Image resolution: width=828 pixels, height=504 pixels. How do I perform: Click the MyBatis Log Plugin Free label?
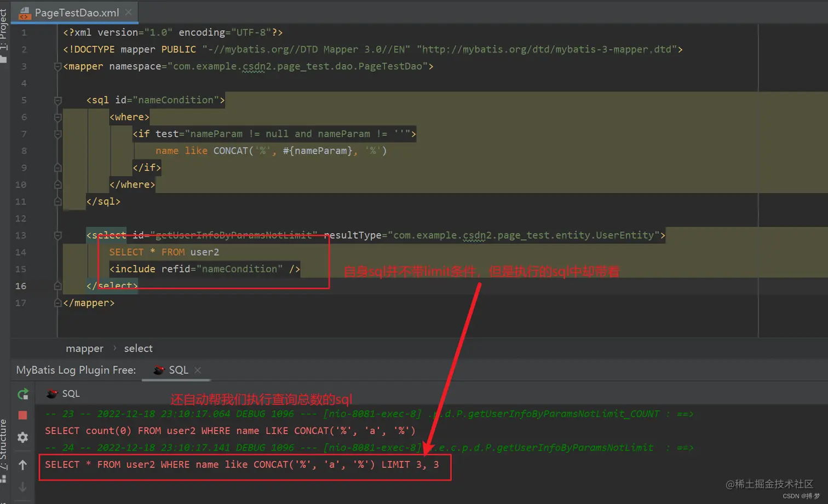[76, 370]
